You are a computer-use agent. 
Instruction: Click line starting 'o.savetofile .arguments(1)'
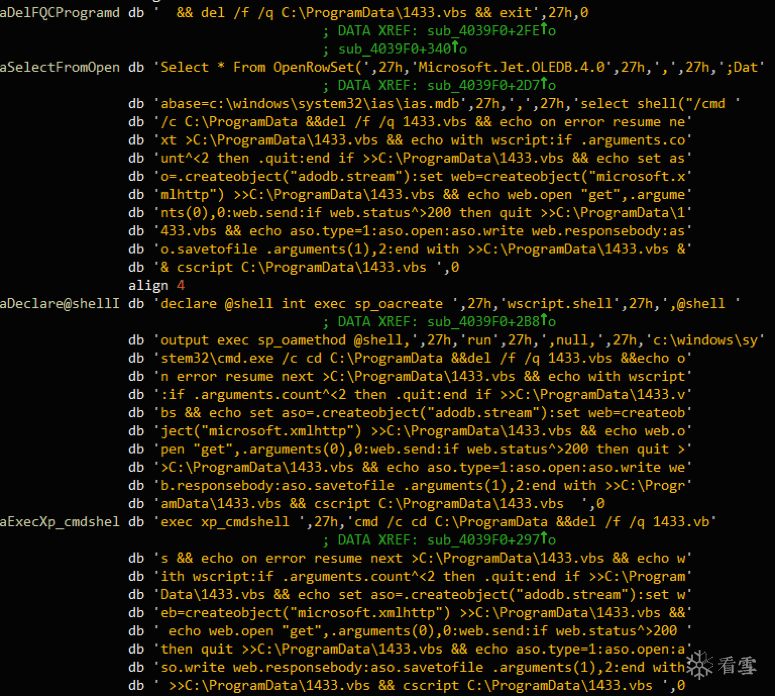click(x=410, y=249)
